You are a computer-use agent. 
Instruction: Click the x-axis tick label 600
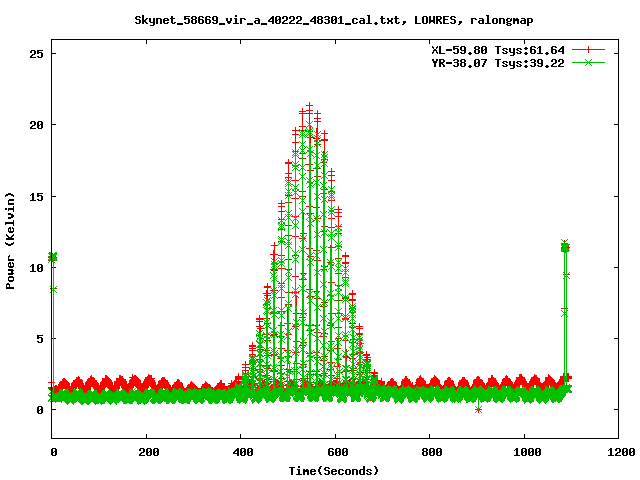point(338,452)
